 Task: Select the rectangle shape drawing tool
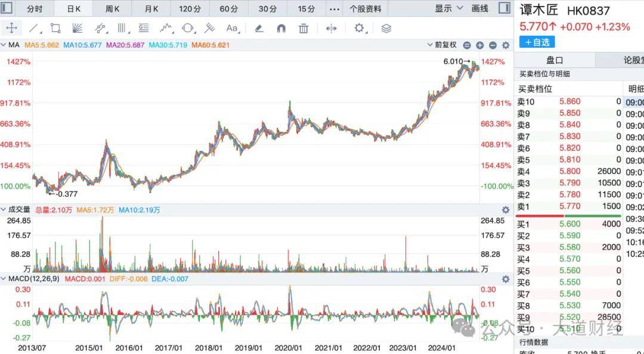tap(55, 28)
